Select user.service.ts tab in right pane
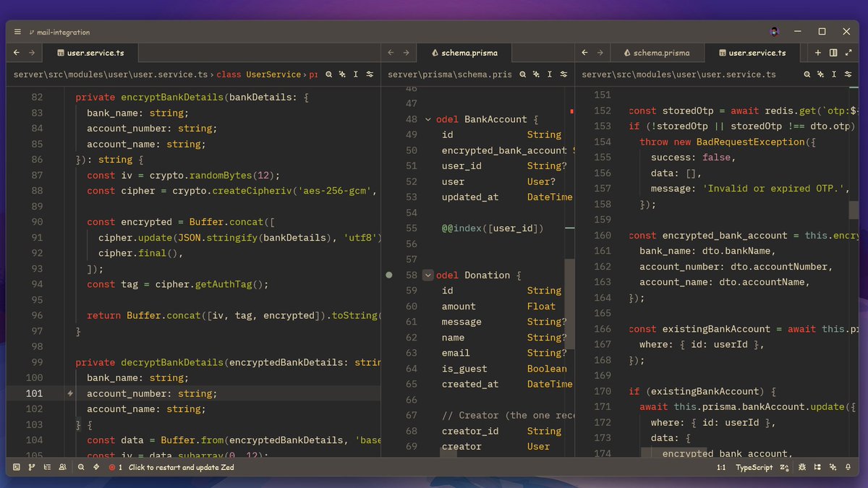Screen dimensions: 868x488 (x=753, y=53)
